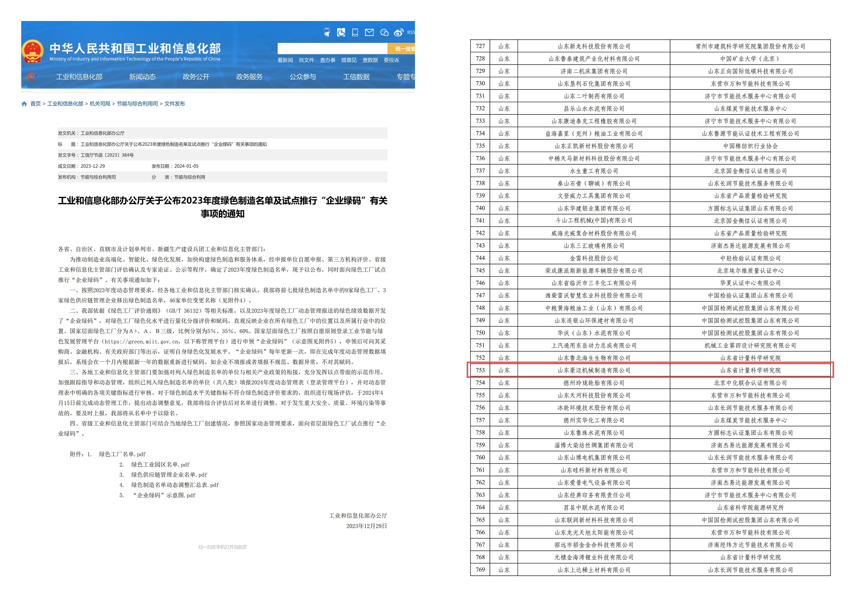This screenshot has width=867, height=616.
Task: Open the 新闻动态 navigation menu
Action: (x=142, y=77)
